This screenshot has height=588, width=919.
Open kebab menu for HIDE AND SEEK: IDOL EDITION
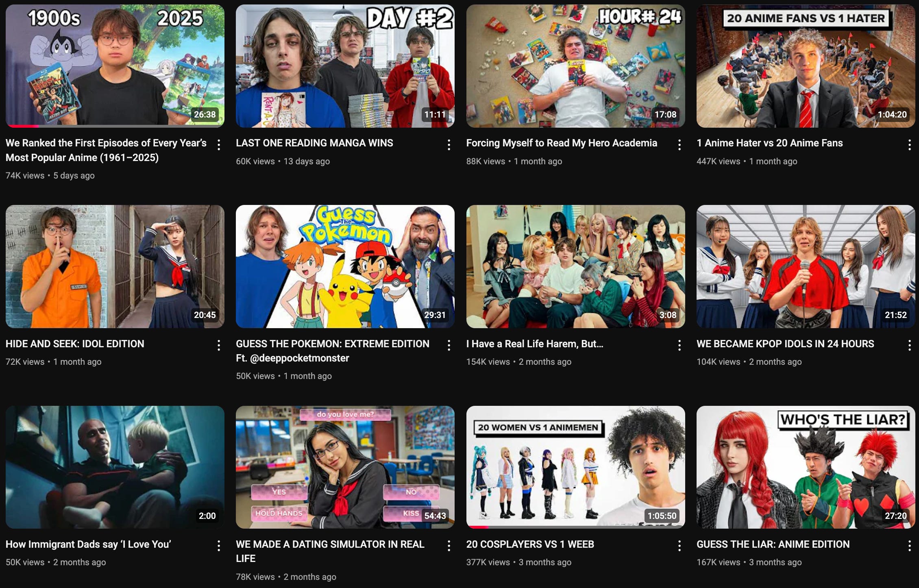[x=219, y=346]
